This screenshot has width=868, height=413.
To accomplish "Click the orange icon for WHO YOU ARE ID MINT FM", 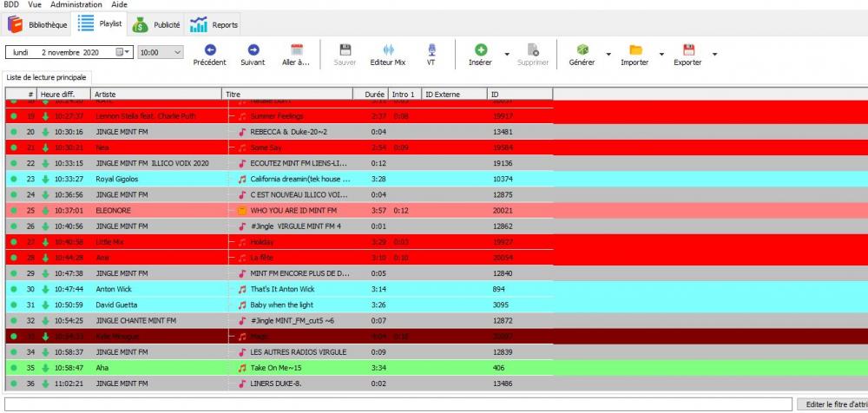I will (242, 211).
